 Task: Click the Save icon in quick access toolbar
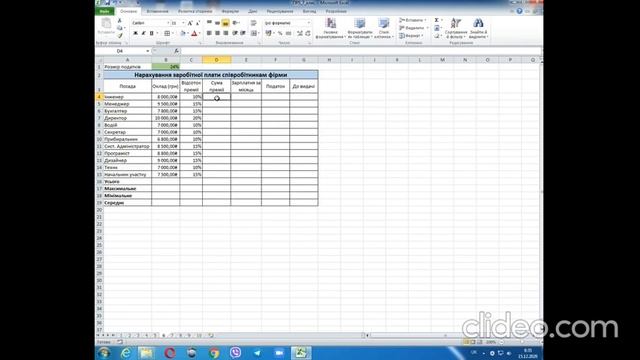[107, 3]
